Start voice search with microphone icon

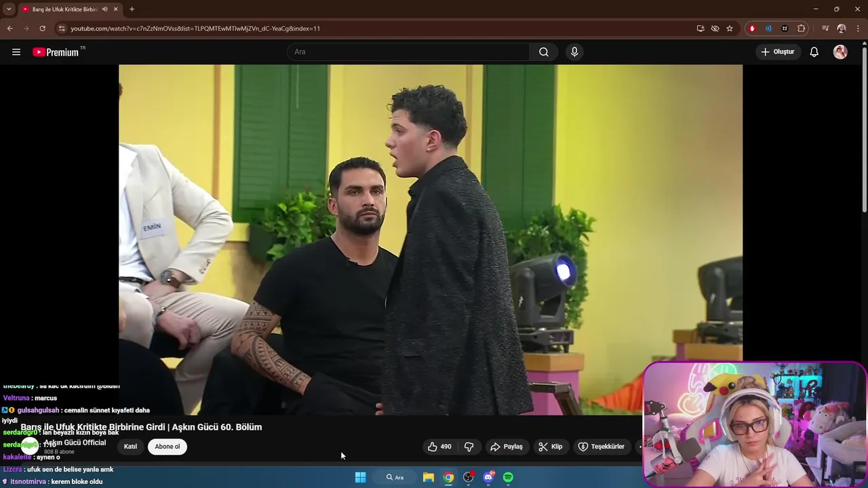[574, 52]
